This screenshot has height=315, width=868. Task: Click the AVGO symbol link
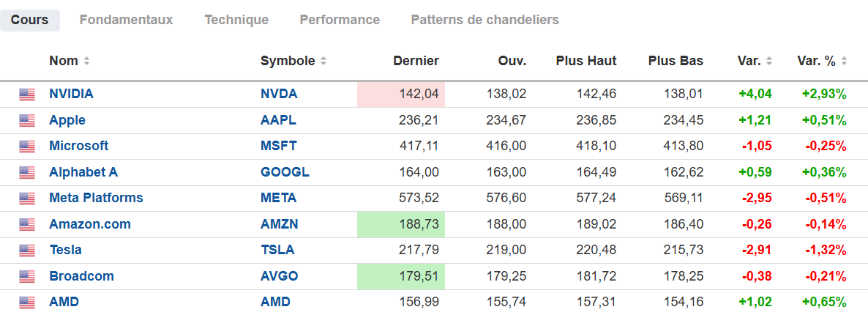tap(279, 276)
